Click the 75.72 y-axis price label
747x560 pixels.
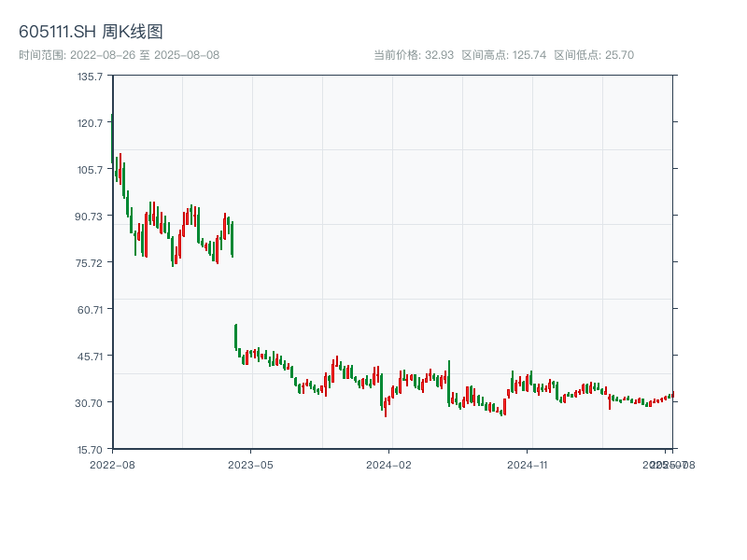(90, 262)
